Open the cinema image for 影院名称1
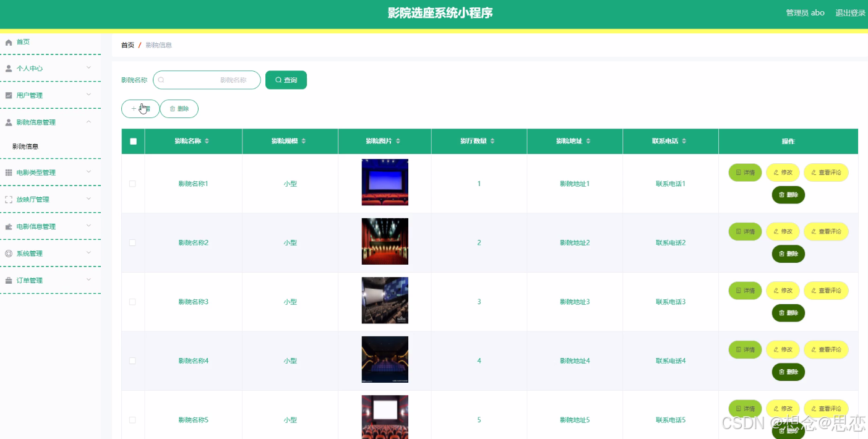The width and height of the screenshot is (868, 439). click(x=385, y=182)
